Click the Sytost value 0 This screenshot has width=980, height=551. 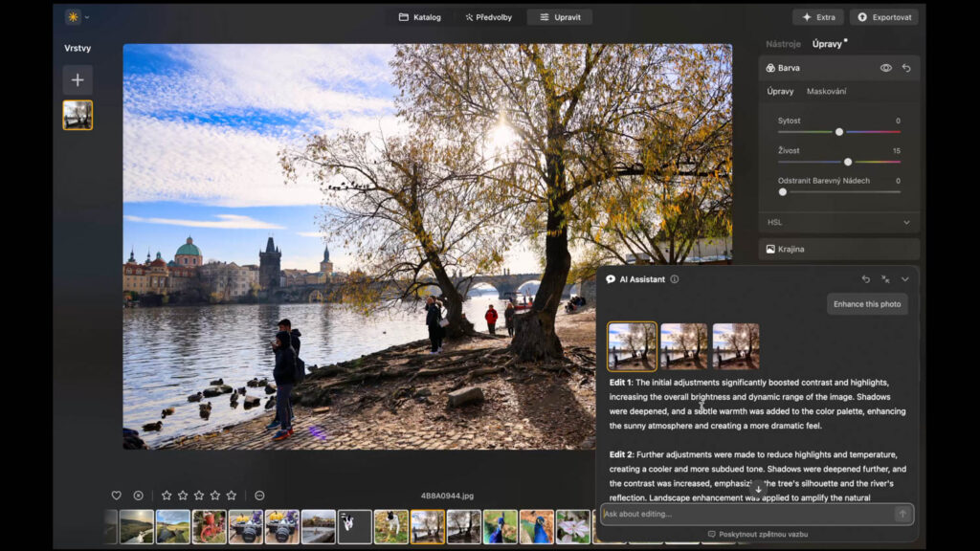point(898,121)
